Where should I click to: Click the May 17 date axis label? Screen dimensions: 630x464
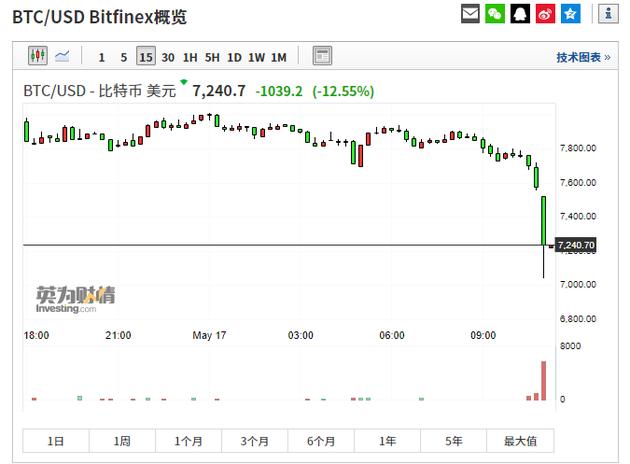click(209, 335)
